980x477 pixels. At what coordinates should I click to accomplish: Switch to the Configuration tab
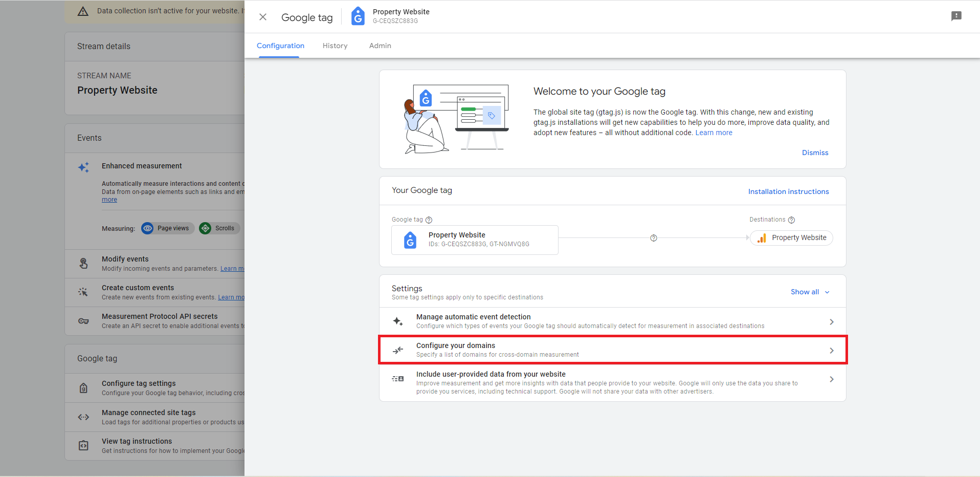(x=280, y=46)
